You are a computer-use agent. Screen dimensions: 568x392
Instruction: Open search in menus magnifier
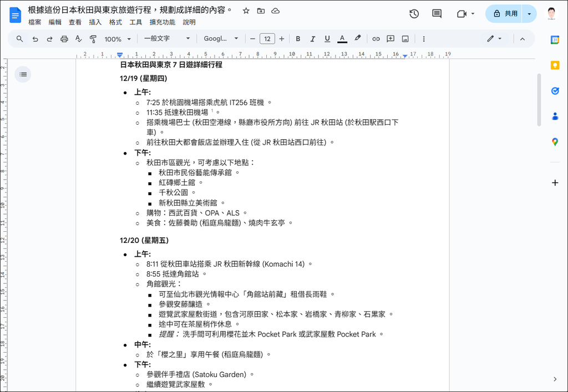[19, 39]
